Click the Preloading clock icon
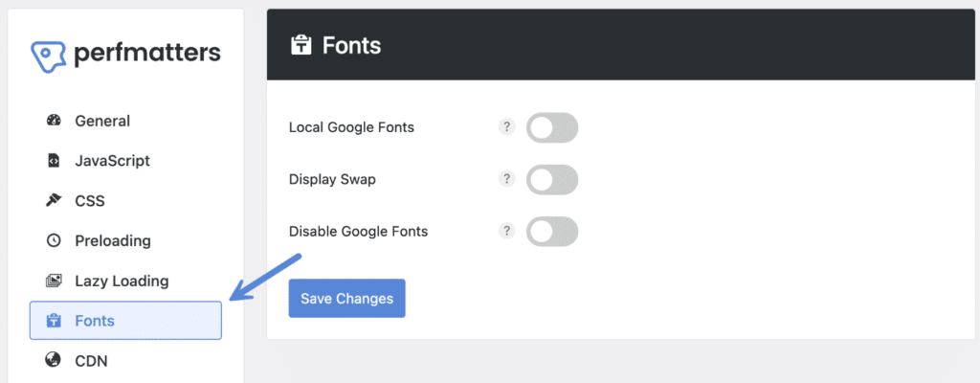The height and width of the screenshot is (383, 980). (54, 241)
